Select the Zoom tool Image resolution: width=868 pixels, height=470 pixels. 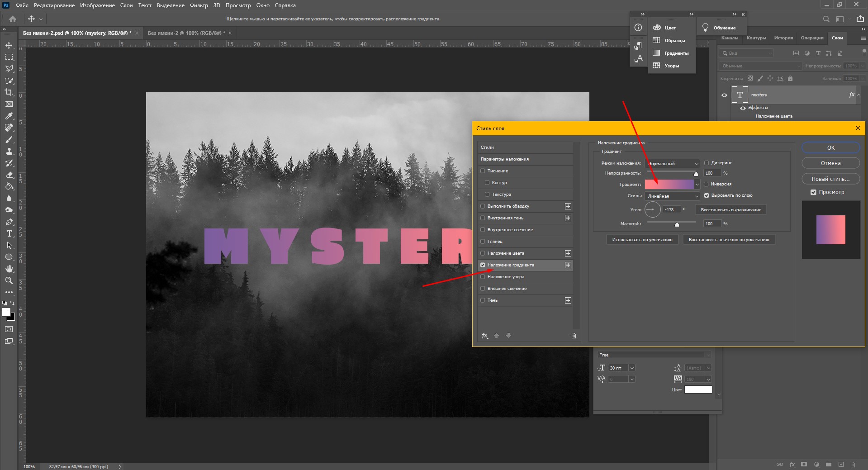click(9, 280)
